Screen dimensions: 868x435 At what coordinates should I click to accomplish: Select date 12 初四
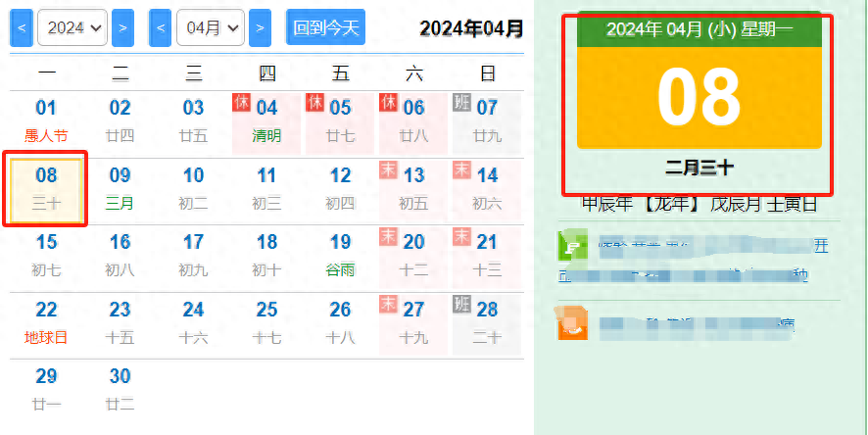[341, 190]
